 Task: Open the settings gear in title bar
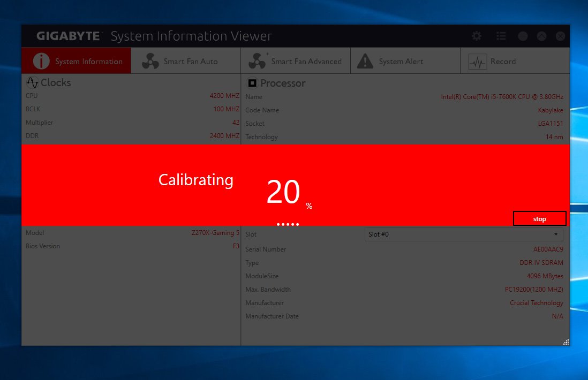477,36
